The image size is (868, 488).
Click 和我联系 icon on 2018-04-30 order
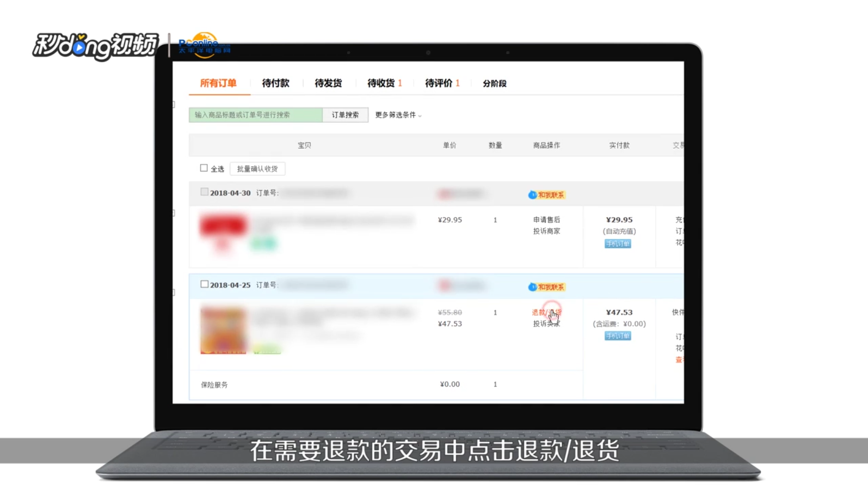point(546,195)
